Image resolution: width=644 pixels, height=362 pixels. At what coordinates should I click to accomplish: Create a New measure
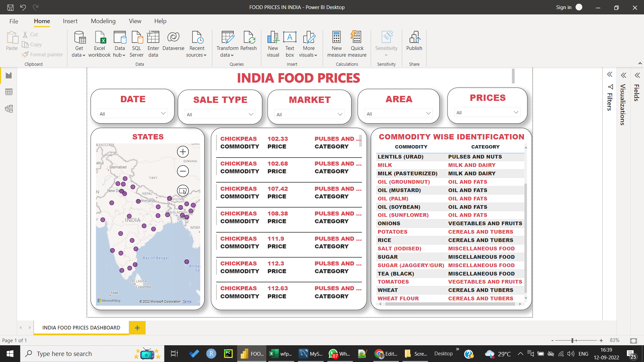[x=336, y=44]
